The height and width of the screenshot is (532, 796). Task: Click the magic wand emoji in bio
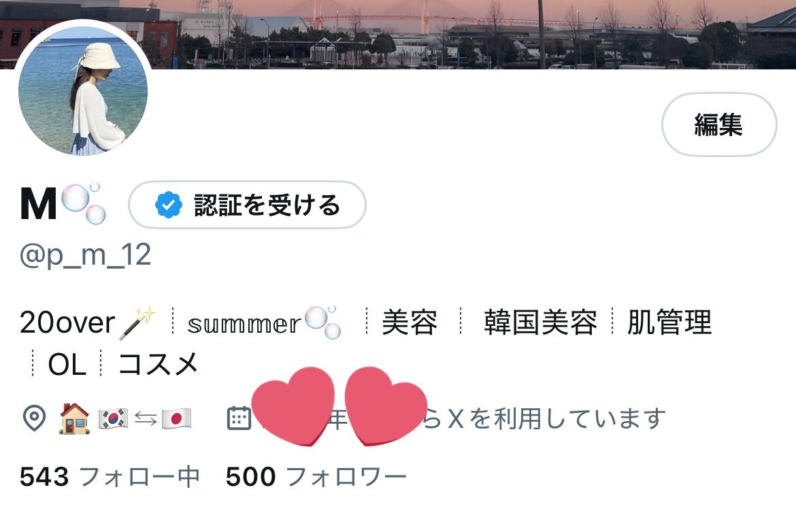(137, 323)
